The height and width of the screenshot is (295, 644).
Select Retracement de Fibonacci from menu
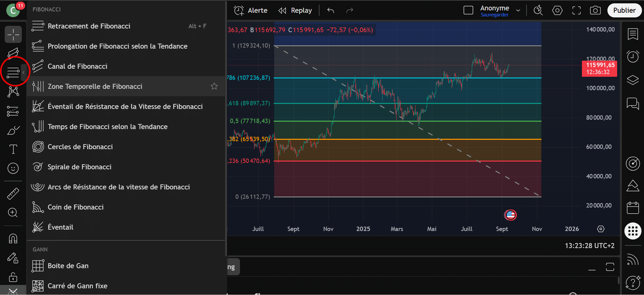89,26
